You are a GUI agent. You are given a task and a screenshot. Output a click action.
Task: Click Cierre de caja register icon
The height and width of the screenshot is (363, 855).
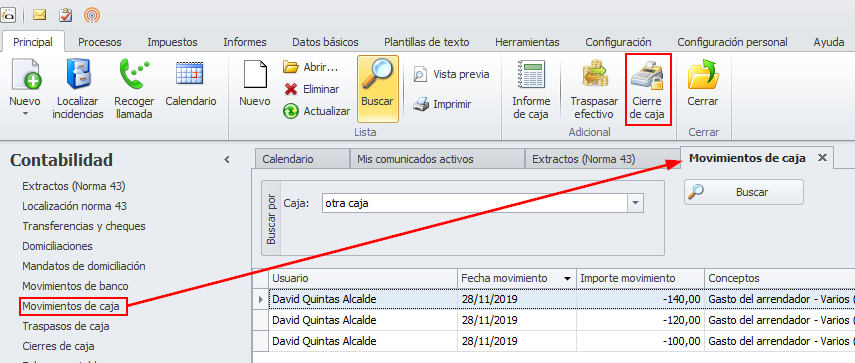click(x=647, y=75)
